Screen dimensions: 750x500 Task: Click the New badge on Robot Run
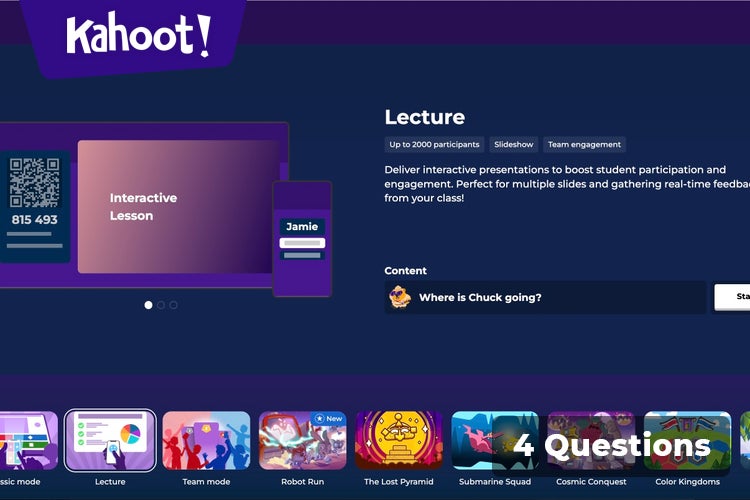pyautogui.click(x=329, y=419)
